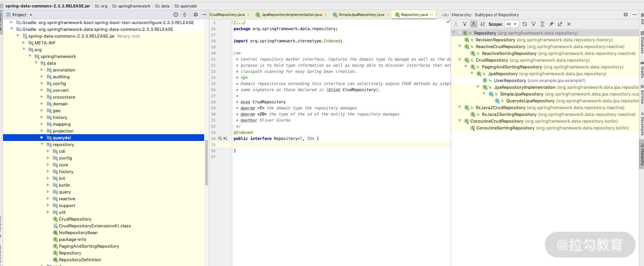Screen dimensions: 644x266
Task: Select package-info in Project tree
Action: (x=72, y=239)
